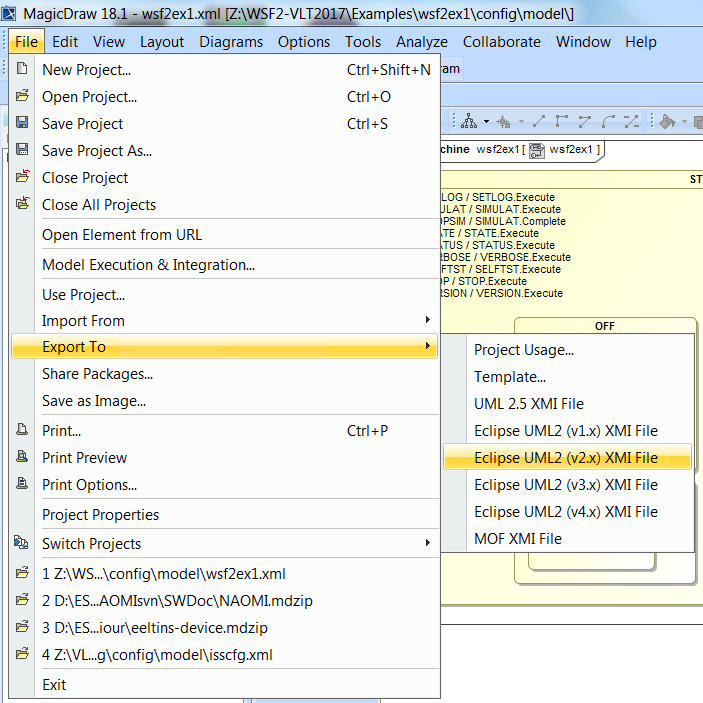Open recent file wsf2ex1.xml
This screenshot has height=703, width=703.
[164, 573]
